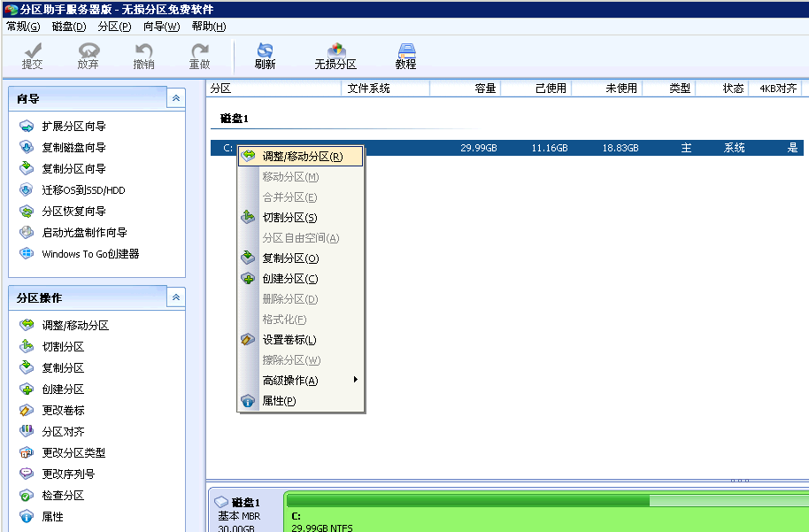This screenshot has height=532, width=809.
Task: Click the 类型 column header
Action: 668,89
